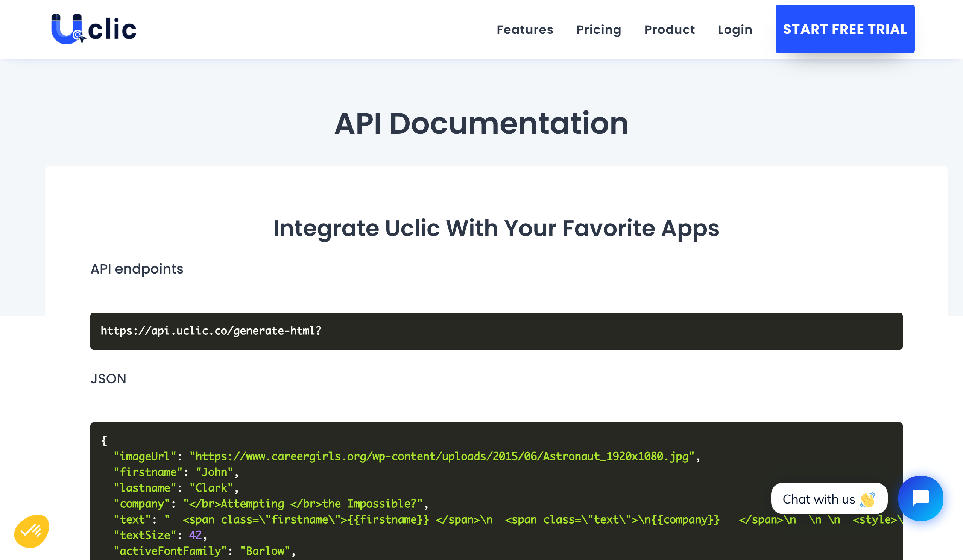This screenshot has width=963, height=560.
Task: Open the blue chat bubble icon
Action: pyautogui.click(x=920, y=498)
